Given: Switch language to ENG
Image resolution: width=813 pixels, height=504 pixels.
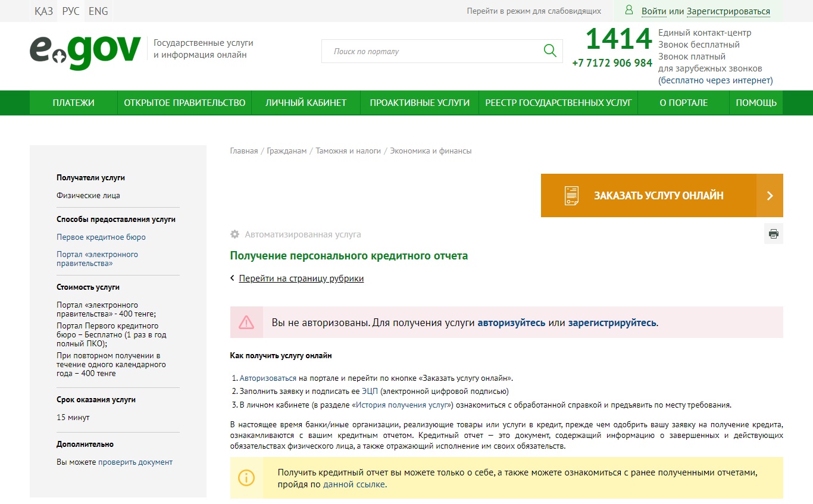Looking at the screenshot, I should click(x=98, y=11).
